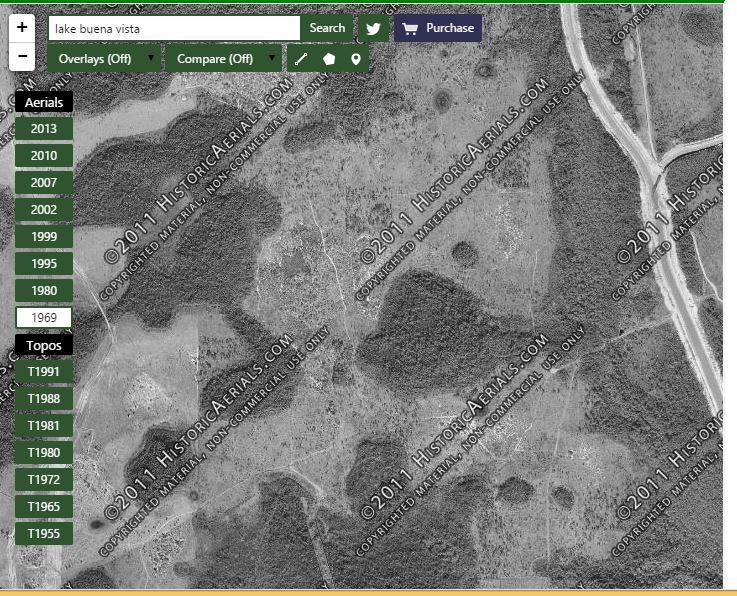Viewport: 737px width, 596px height.
Task: Choose the T1972 topo layer
Action: coord(44,480)
